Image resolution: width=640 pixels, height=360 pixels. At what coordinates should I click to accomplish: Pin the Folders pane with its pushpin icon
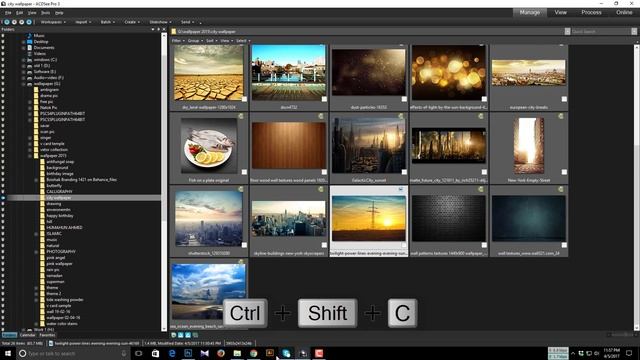point(158,29)
